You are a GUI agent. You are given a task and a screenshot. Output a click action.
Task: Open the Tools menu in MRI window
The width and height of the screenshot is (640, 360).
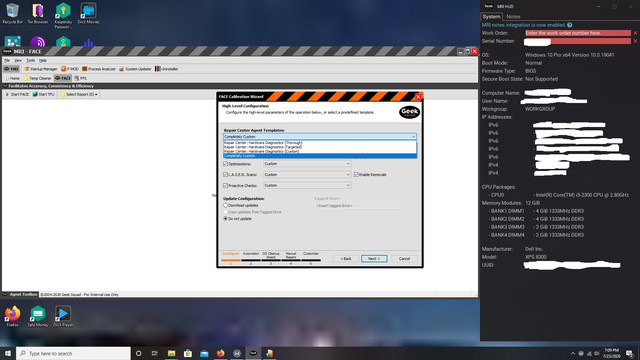click(x=31, y=60)
